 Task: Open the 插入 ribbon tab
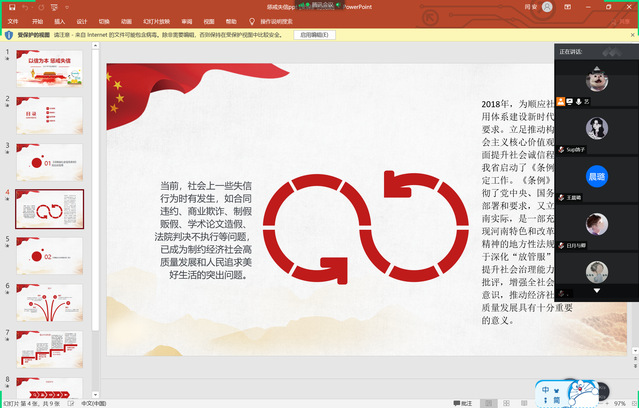click(60, 20)
